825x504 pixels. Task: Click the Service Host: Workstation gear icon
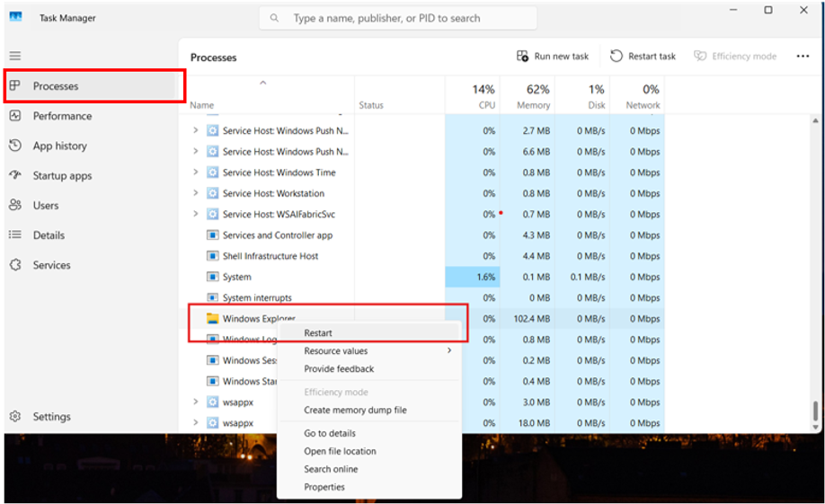(x=213, y=193)
